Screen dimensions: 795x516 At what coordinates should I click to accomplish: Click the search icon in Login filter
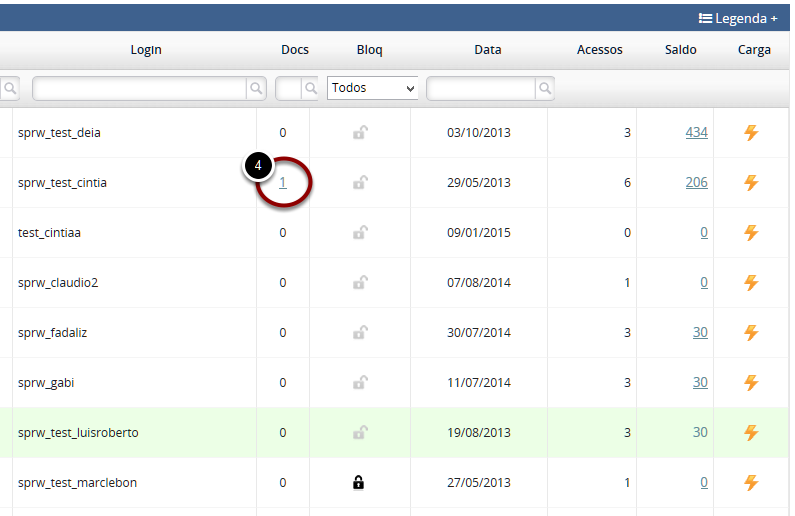257,89
